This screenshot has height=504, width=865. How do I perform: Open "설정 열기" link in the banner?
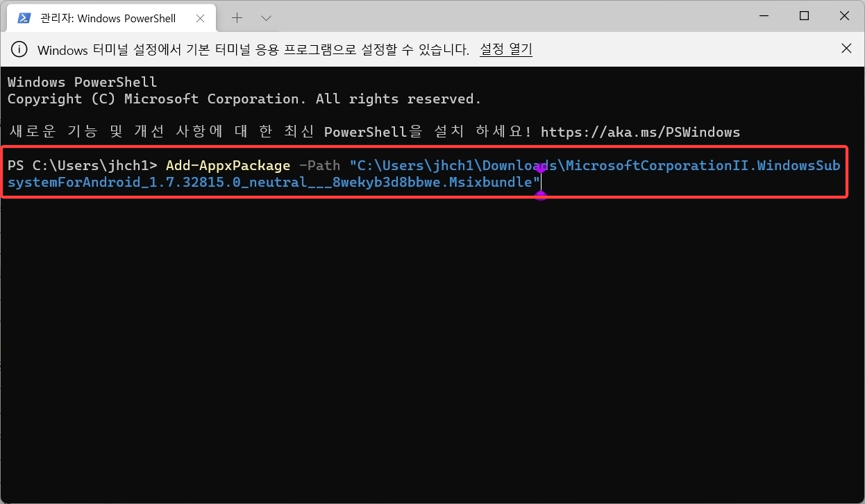(x=505, y=49)
